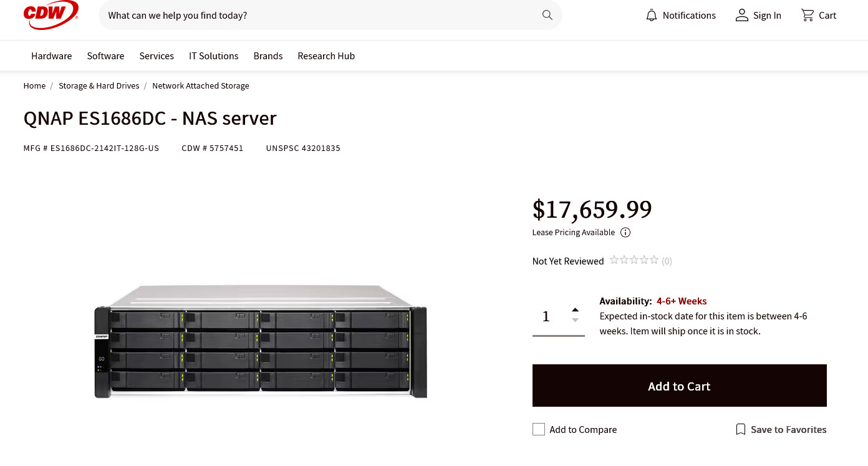This screenshot has height=466, width=868.
Task: Click the CDW # 5757451 text
Action: coord(213,148)
